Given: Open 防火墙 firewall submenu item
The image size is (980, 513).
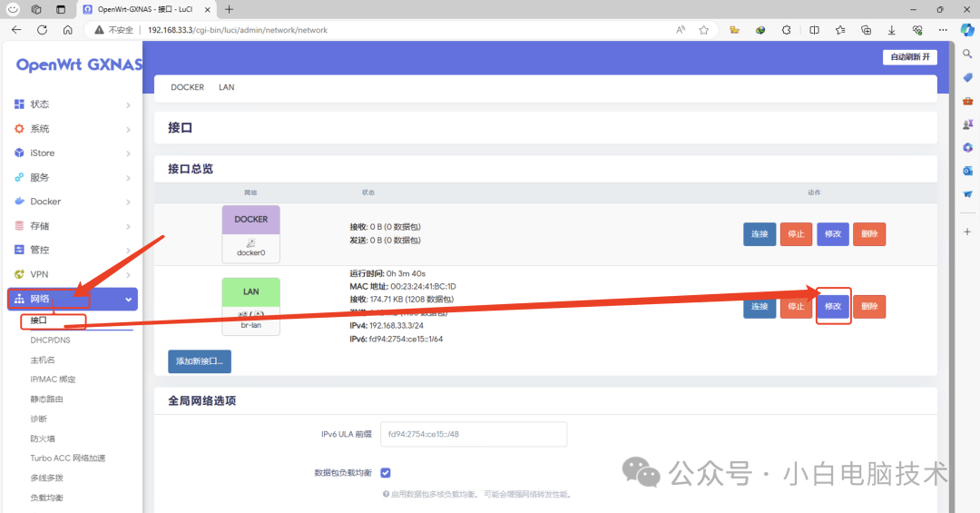Looking at the screenshot, I should tap(43, 439).
